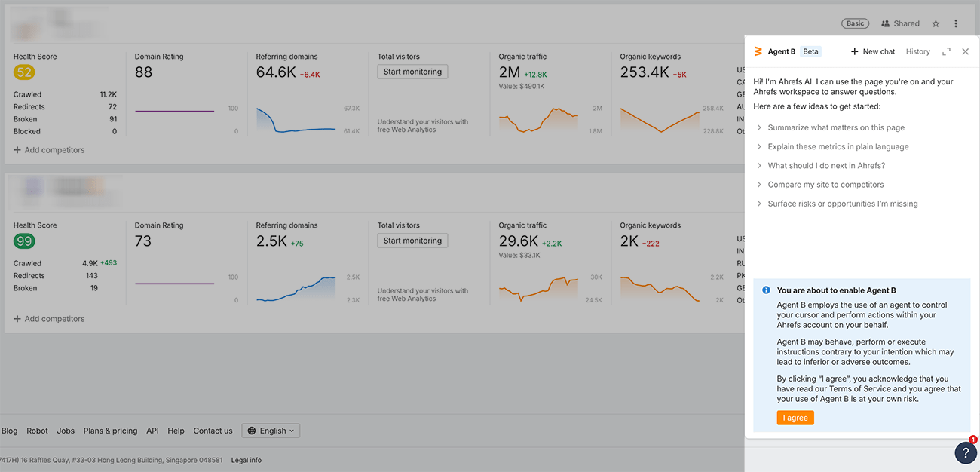Open the English language dropdown

coord(271,431)
